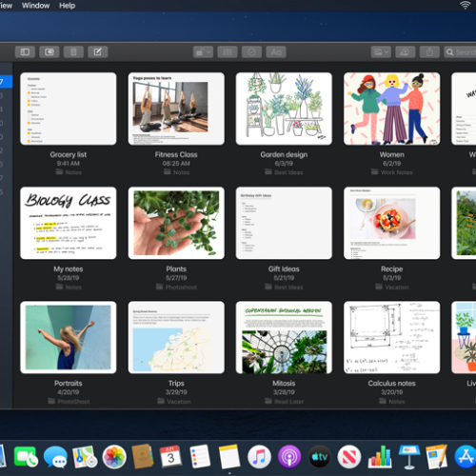Open News from the Dock
476x476 pixels.
[349, 457]
